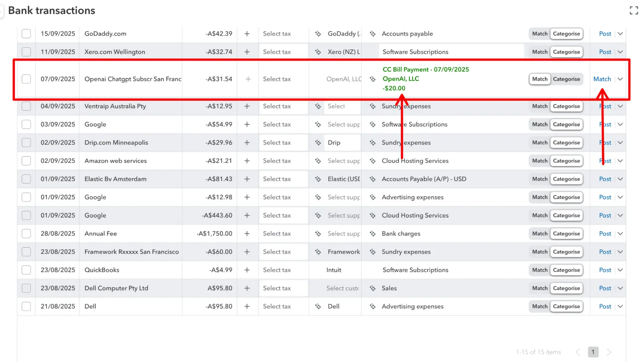Tick checkbox for Openai Chatgpt transaction
The image size is (644, 362).
(26, 79)
